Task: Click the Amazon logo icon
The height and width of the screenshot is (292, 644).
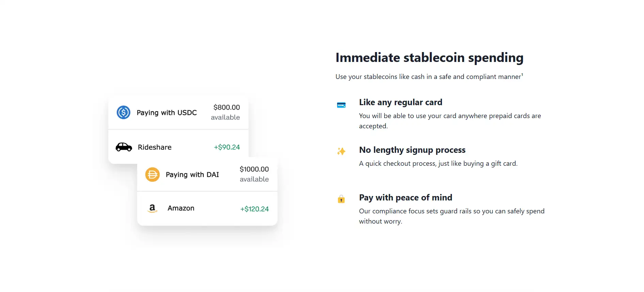Action: (x=152, y=208)
